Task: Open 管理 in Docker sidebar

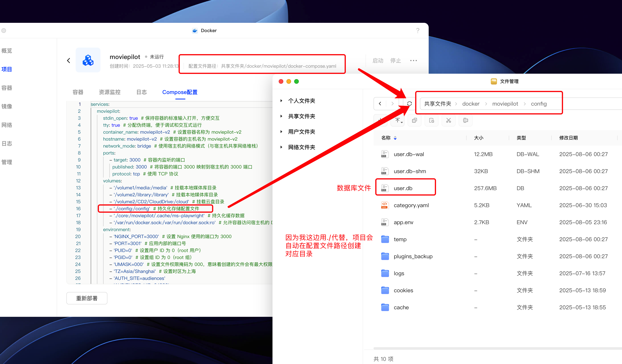Action: 7,162
